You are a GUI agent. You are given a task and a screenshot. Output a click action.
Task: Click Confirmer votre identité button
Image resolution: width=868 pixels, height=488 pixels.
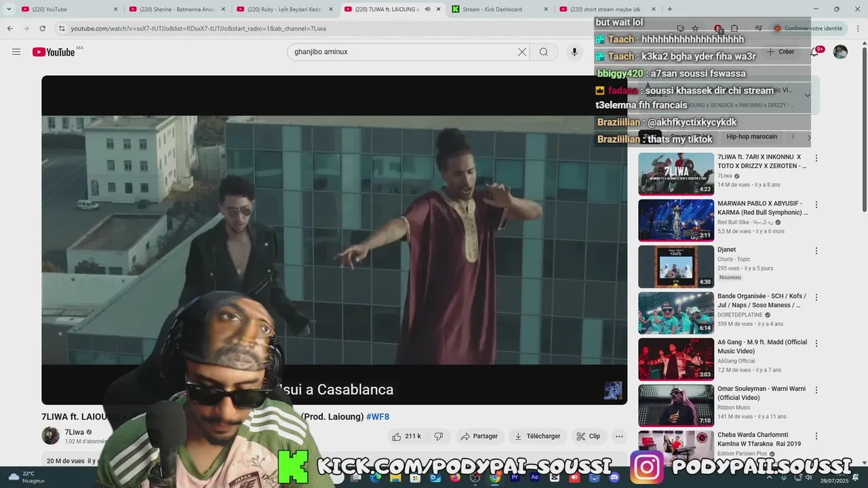pyautogui.click(x=808, y=28)
